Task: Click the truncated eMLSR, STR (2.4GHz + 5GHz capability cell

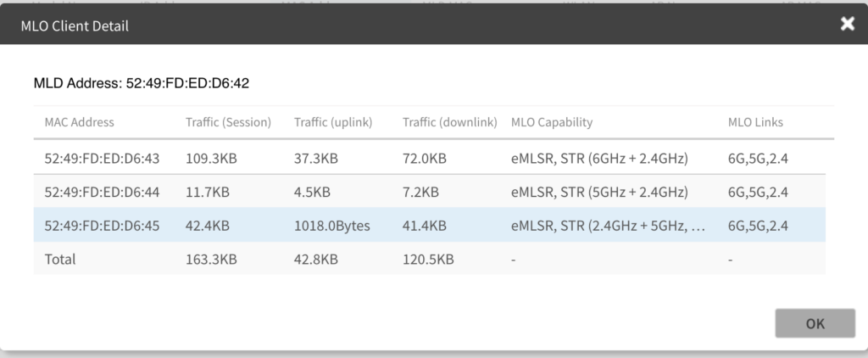Action: pos(608,227)
